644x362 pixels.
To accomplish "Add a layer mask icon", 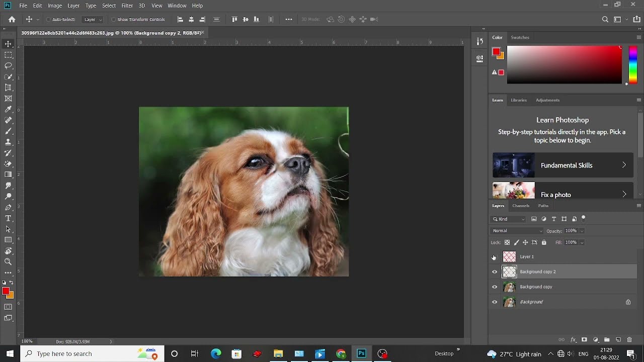I will click(x=584, y=340).
